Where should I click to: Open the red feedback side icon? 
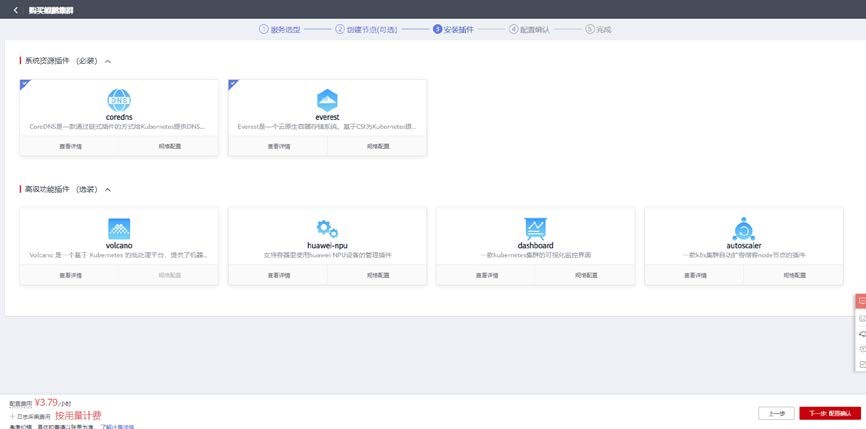860,301
